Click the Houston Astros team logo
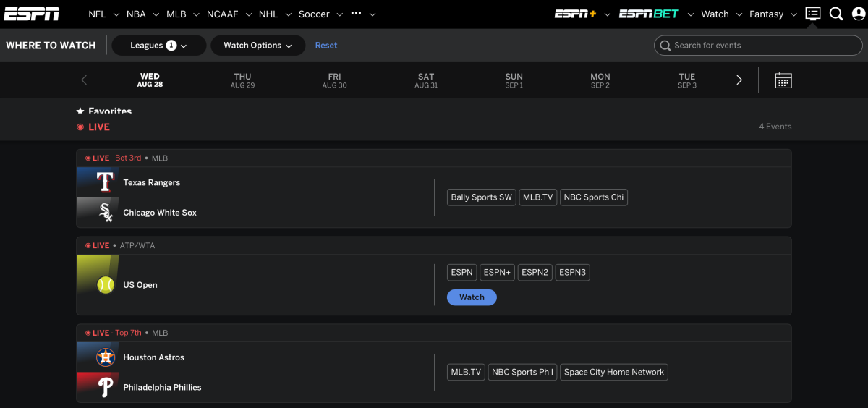Image resolution: width=868 pixels, height=408 pixels. [x=106, y=357]
